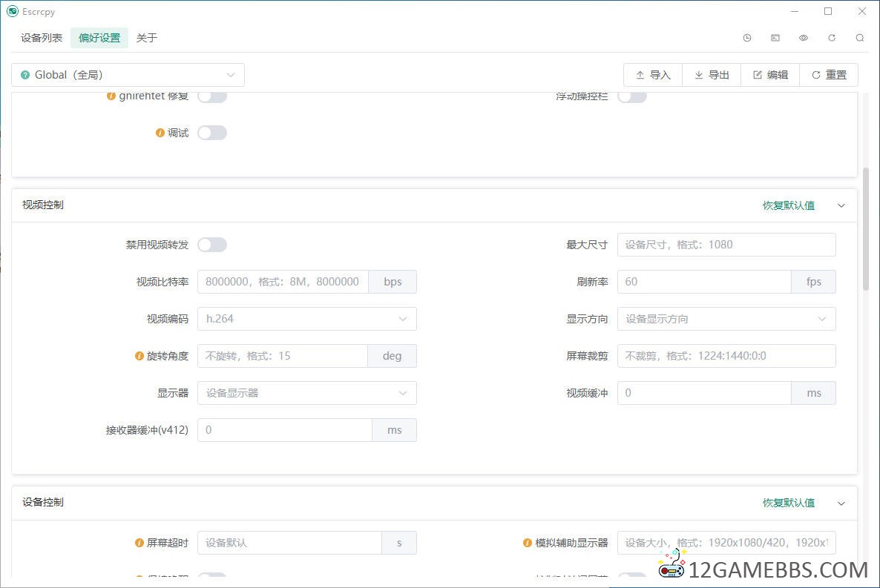Click the vertical scrollbar thumb

point(866,228)
